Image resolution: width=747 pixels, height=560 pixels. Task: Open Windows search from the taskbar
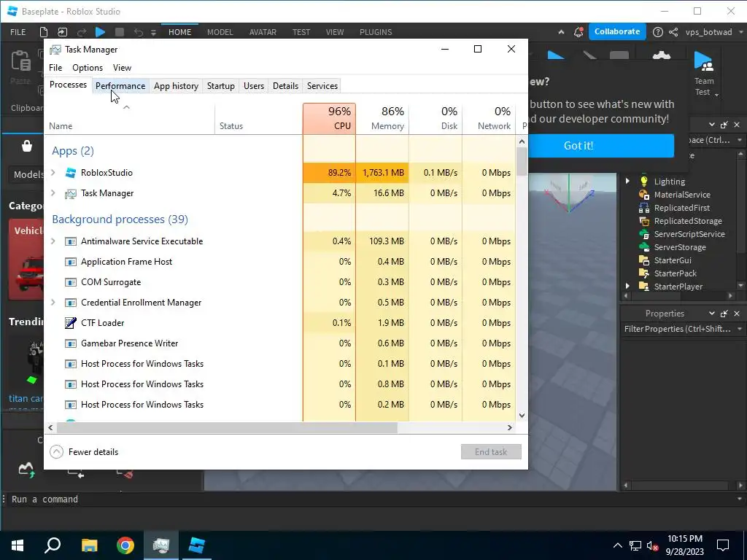point(53,545)
